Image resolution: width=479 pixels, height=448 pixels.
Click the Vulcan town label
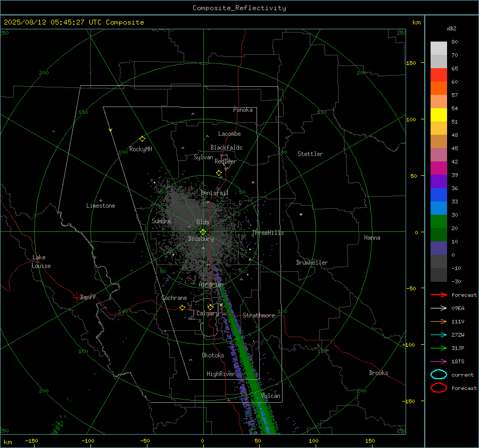tap(271, 396)
